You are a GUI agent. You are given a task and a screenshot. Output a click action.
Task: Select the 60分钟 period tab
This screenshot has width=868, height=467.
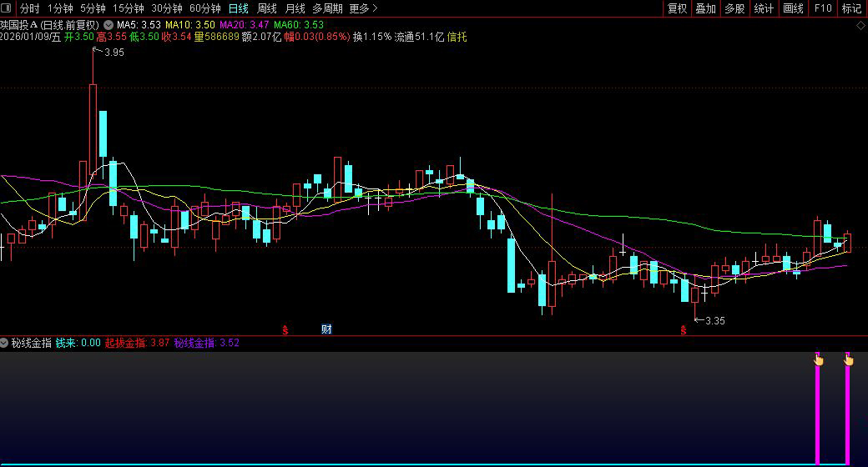click(x=204, y=8)
